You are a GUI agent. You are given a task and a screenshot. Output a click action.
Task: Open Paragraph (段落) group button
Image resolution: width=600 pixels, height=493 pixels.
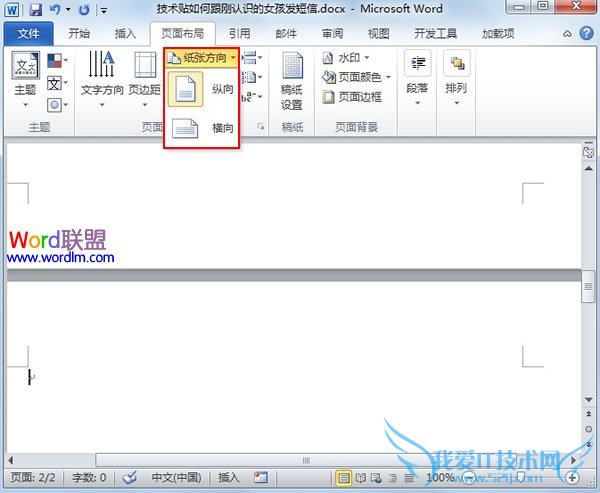(417, 78)
